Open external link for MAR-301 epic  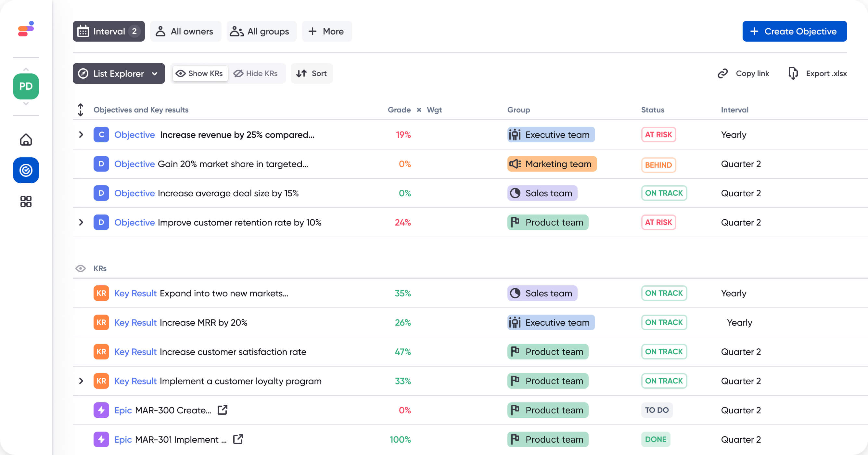(238, 439)
